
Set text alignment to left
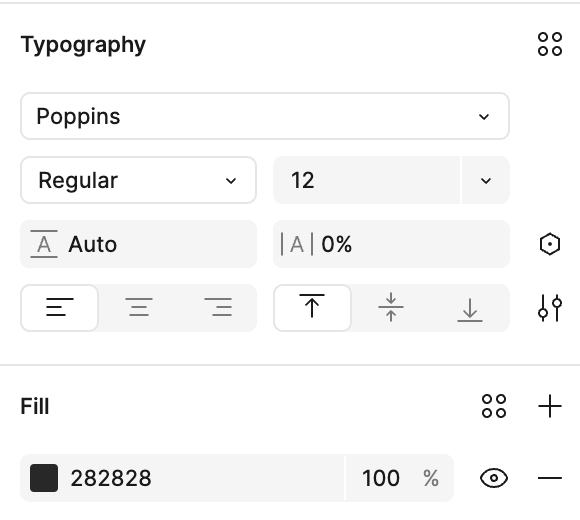(60, 308)
